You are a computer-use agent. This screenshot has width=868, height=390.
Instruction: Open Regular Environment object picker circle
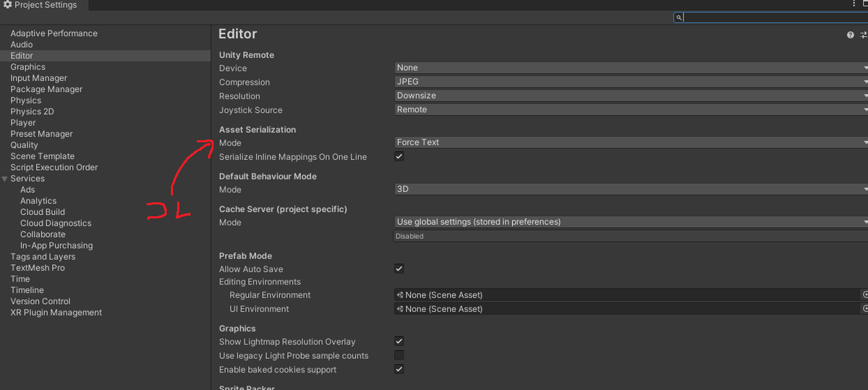pos(865,295)
